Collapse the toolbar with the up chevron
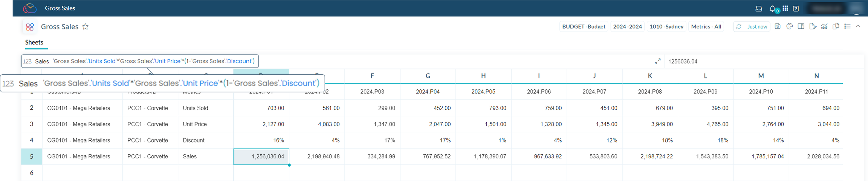The width and height of the screenshot is (868, 181). (858, 26)
